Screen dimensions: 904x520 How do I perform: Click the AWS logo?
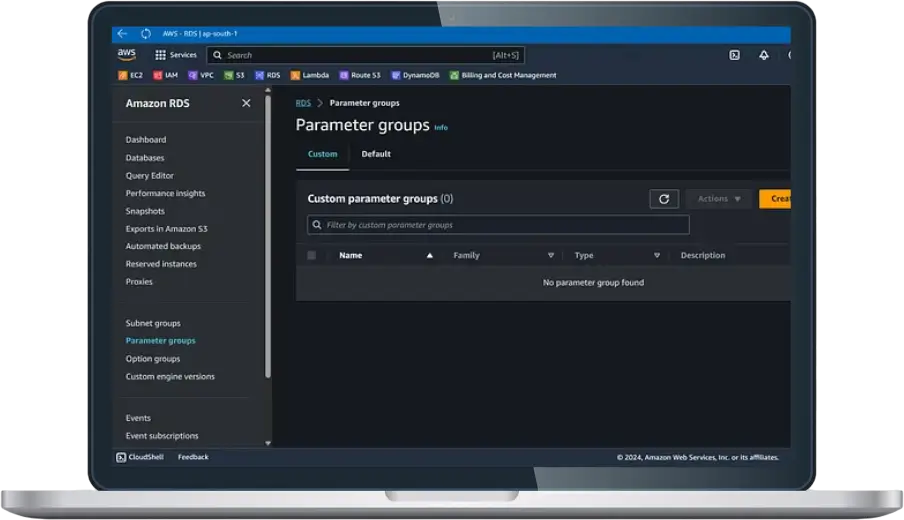click(126, 55)
